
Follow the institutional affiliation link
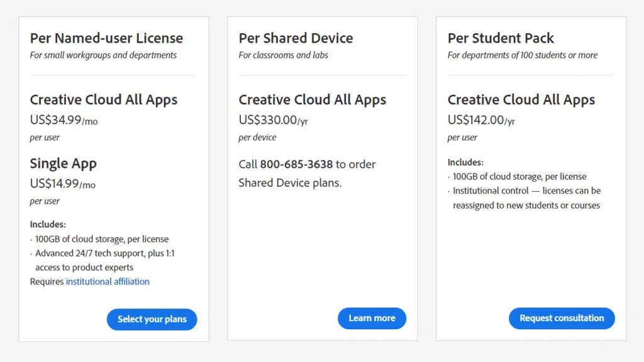108,282
